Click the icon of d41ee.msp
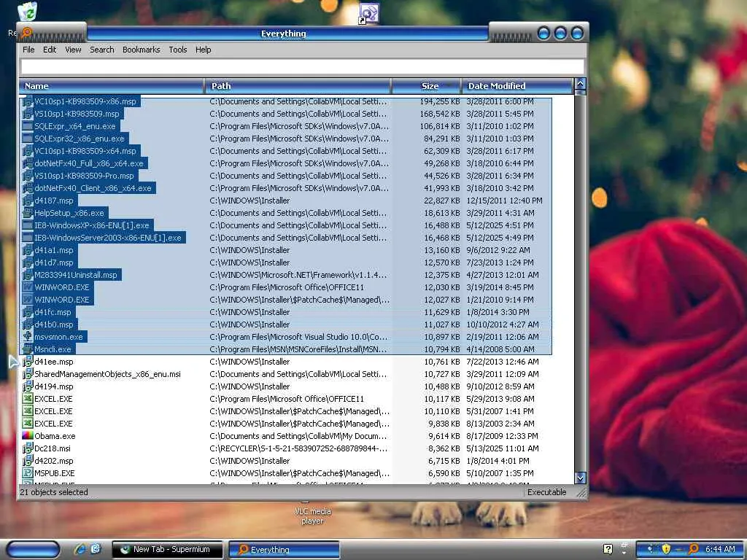 (28, 362)
